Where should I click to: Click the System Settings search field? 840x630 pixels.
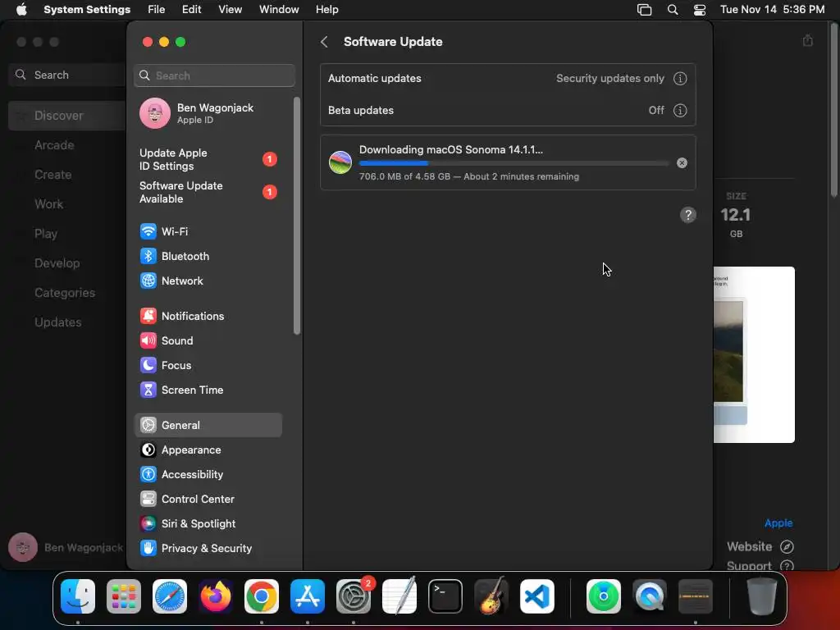(214, 75)
